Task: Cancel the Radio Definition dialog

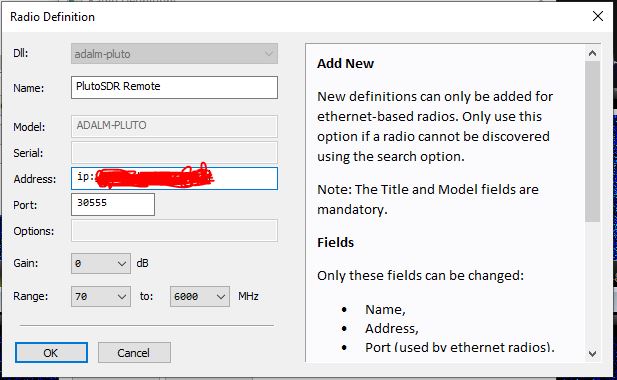Action: 134,352
